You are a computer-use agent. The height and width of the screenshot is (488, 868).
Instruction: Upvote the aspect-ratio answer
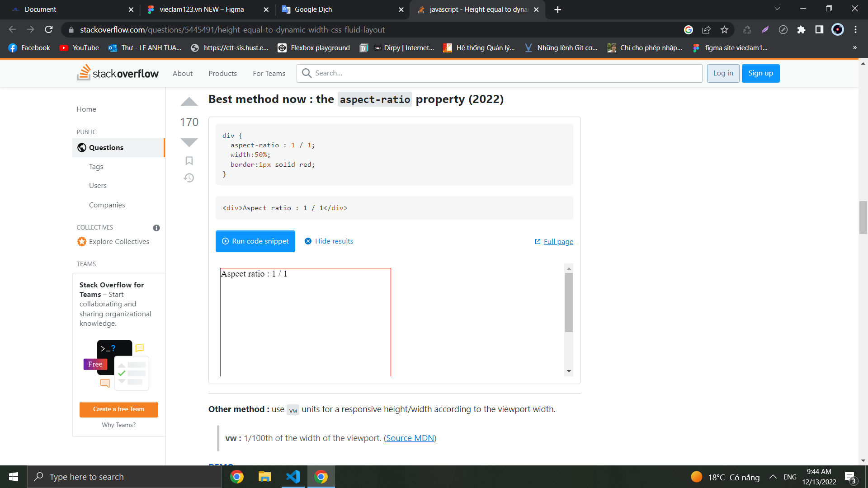click(x=189, y=102)
